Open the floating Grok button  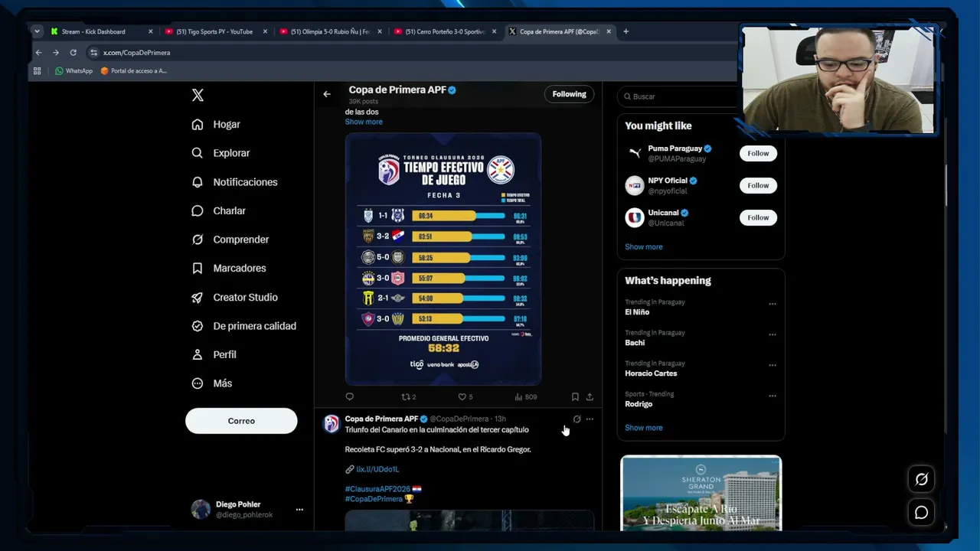(921, 479)
